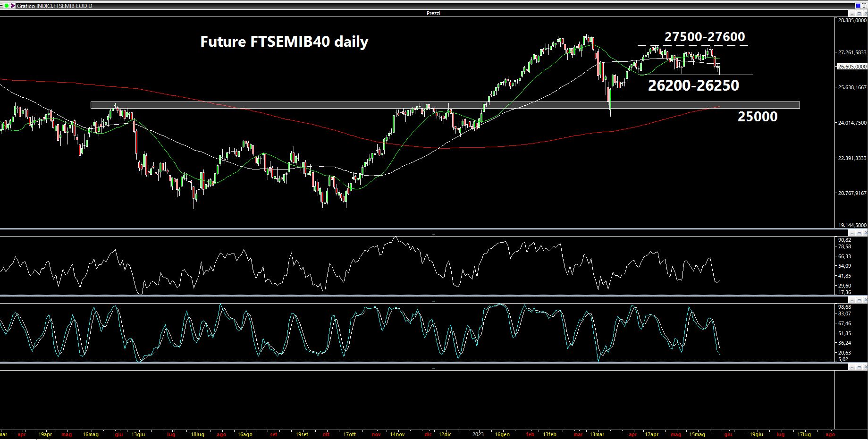868x440 pixels.
Task: Close the stochastic oscillator panel
Action: click(x=865, y=300)
